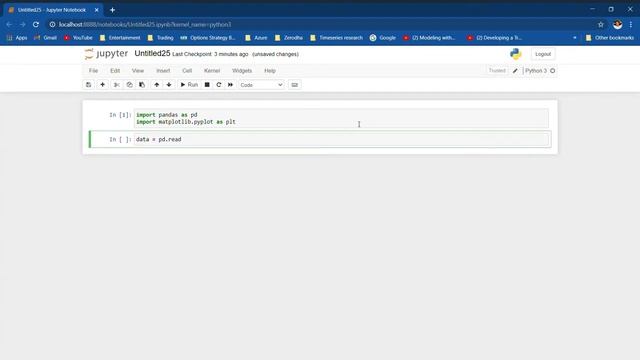Open the Help menu

(270, 71)
